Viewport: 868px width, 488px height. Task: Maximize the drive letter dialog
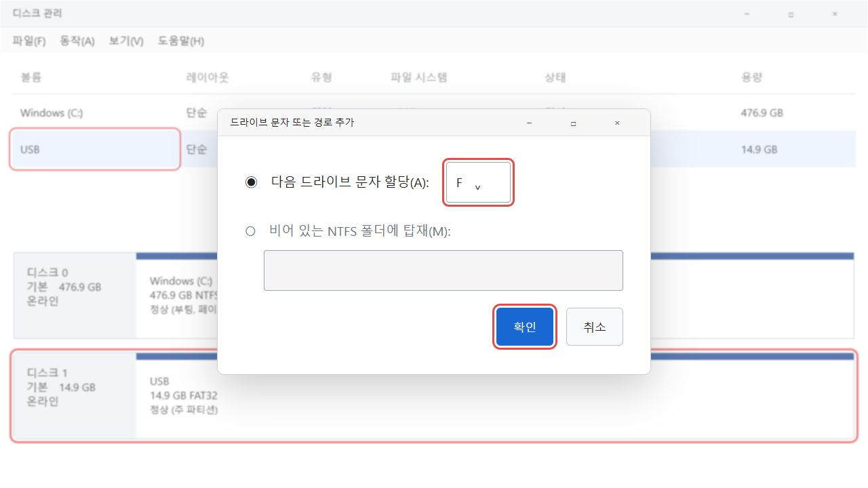573,123
